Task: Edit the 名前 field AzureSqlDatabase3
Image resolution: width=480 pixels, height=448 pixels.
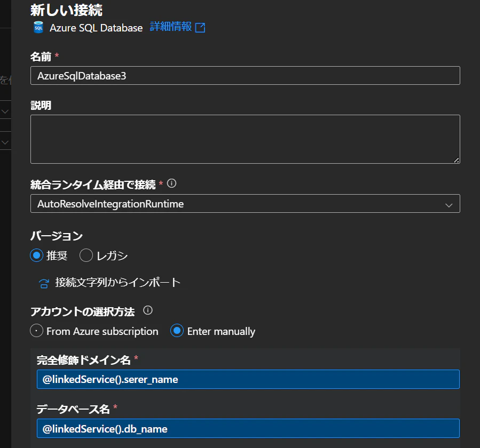Action: [x=245, y=76]
